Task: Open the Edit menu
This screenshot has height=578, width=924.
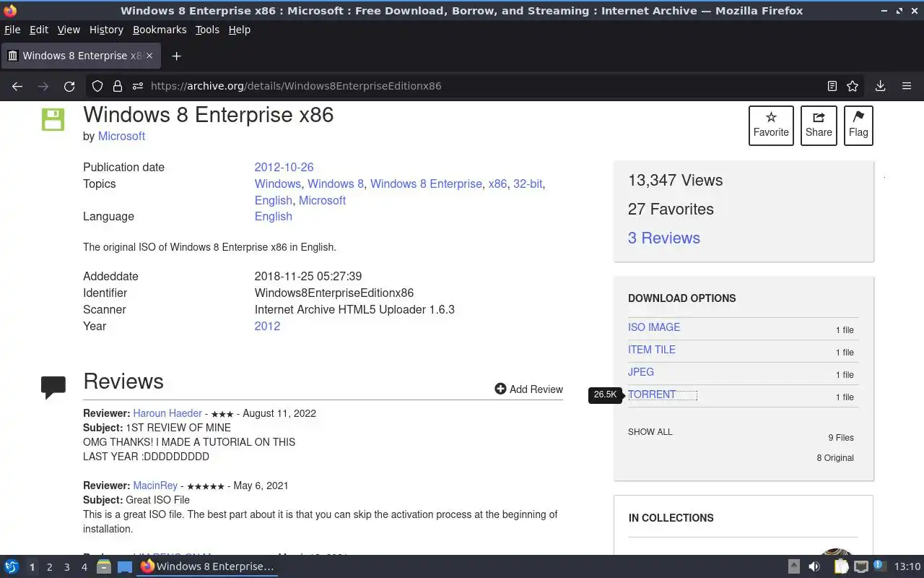Action: tap(39, 30)
